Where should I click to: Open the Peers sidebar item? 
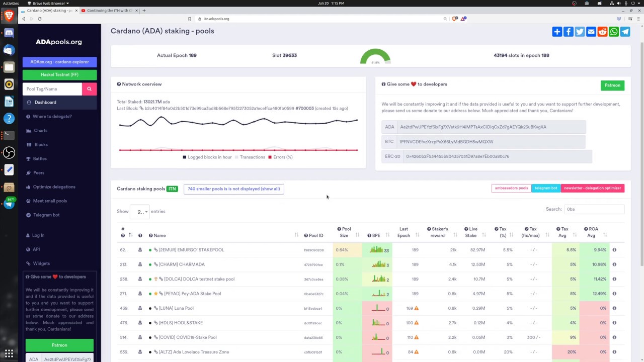39,173
